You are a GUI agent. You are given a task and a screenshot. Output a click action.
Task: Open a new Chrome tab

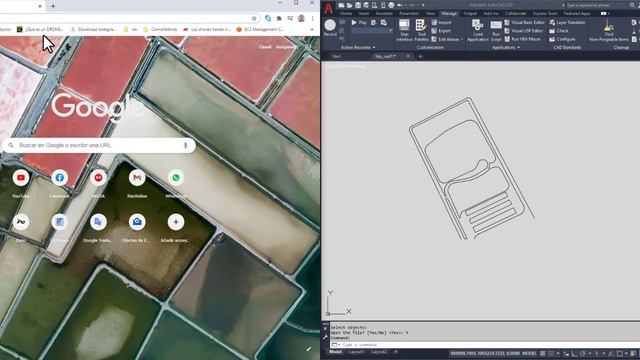[53, 6]
